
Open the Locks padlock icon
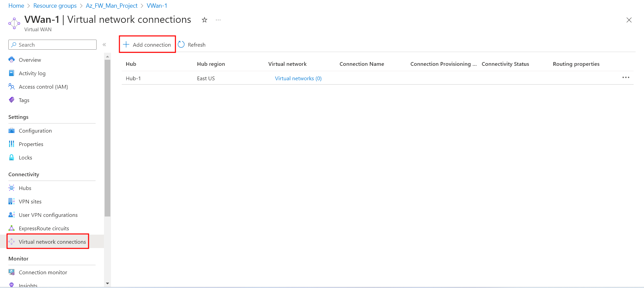click(12, 157)
